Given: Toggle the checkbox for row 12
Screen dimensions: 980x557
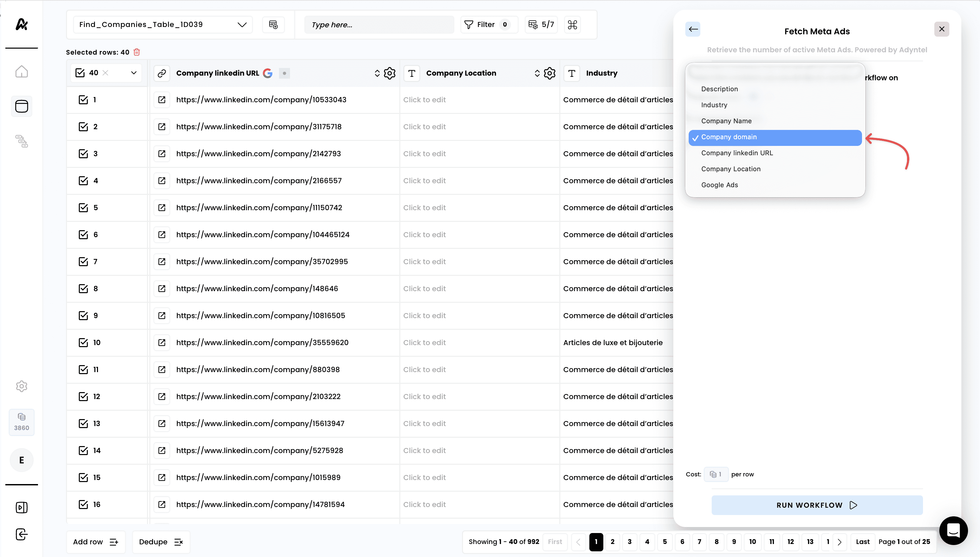Looking at the screenshot, I should click(x=83, y=397).
